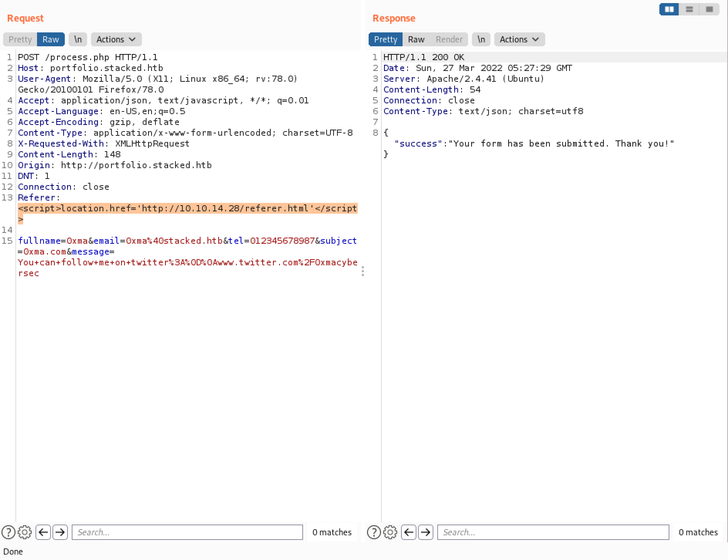Click the response Date header line
The height and width of the screenshot is (560, 728).
click(x=478, y=68)
